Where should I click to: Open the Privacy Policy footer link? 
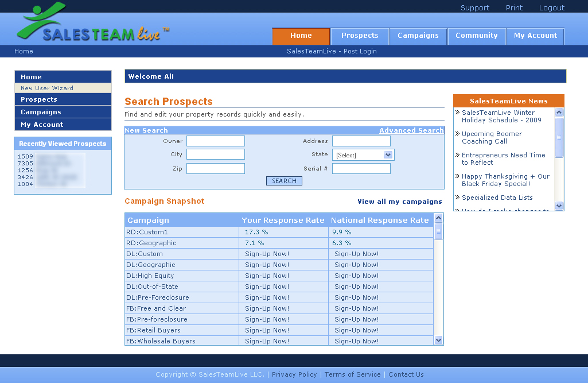coord(294,374)
